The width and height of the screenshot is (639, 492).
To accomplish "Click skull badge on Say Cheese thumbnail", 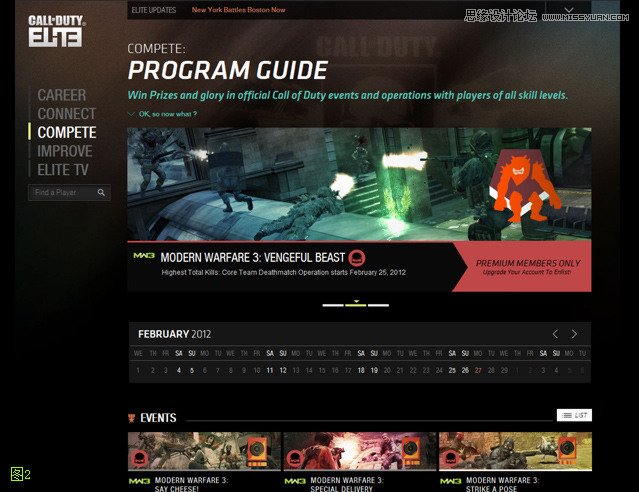I will coord(140,459).
